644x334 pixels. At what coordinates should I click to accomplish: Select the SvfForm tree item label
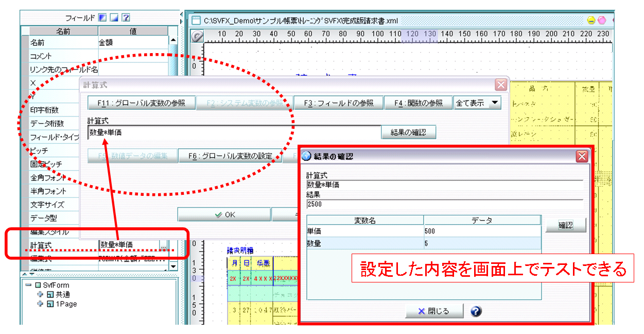click(56, 285)
